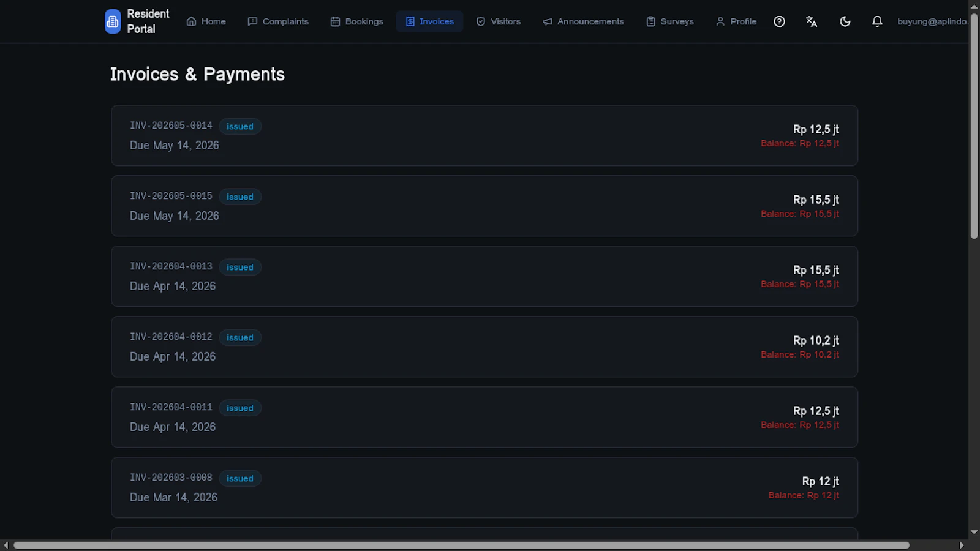The image size is (980, 551).
Task: Open invoice INV-202605-0015
Action: (484, 206)
